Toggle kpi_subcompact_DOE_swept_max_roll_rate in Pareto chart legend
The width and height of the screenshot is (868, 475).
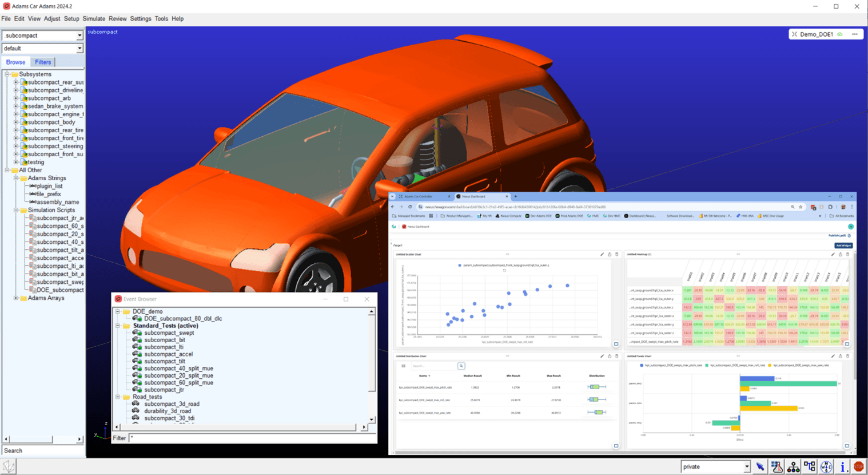735,365
